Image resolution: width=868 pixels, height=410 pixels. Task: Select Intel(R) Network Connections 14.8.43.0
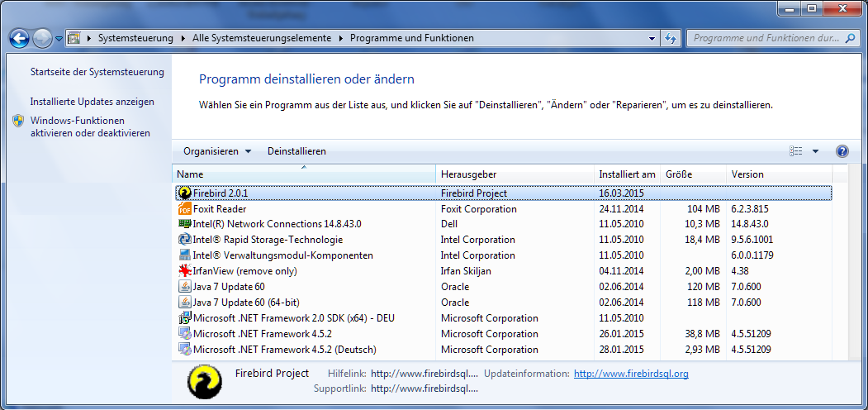point(277,224)
